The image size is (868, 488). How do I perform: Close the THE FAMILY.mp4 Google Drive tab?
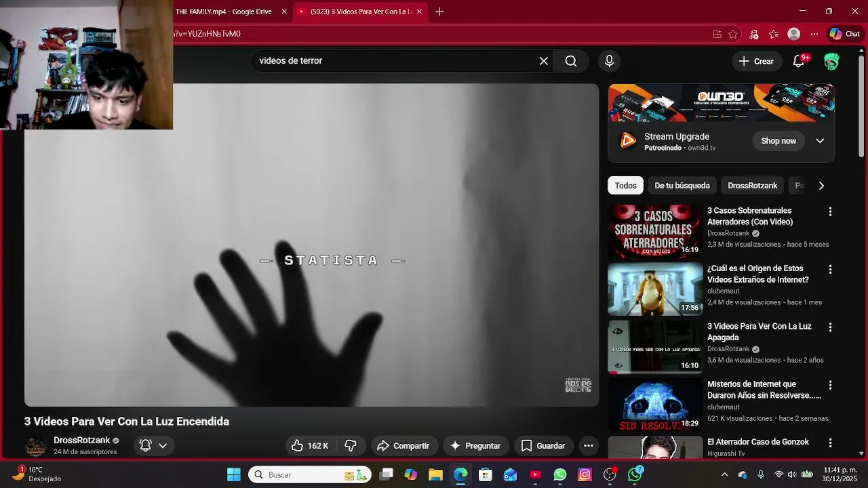coord(284,12)
